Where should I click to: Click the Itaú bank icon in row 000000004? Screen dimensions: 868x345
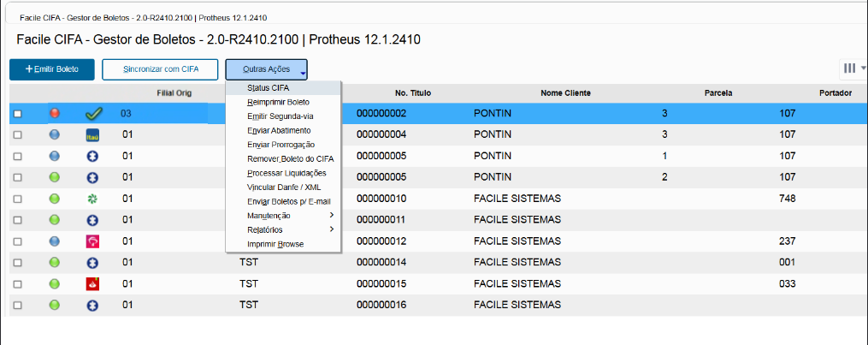coord(92,135)
